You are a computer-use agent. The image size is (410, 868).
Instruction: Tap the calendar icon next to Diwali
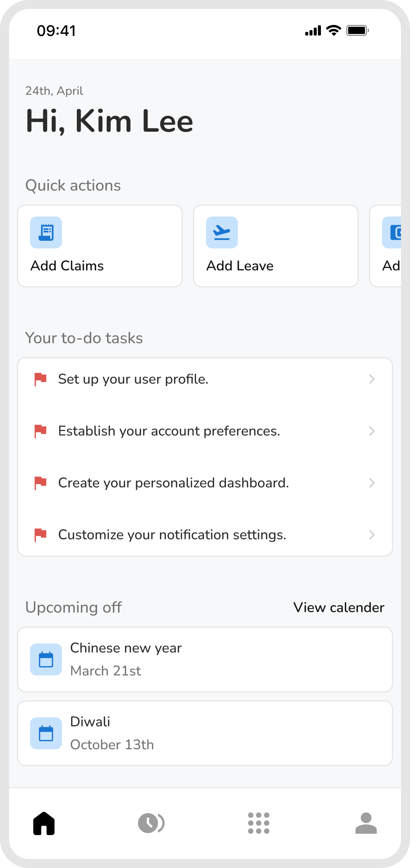(x=47, y=733)
